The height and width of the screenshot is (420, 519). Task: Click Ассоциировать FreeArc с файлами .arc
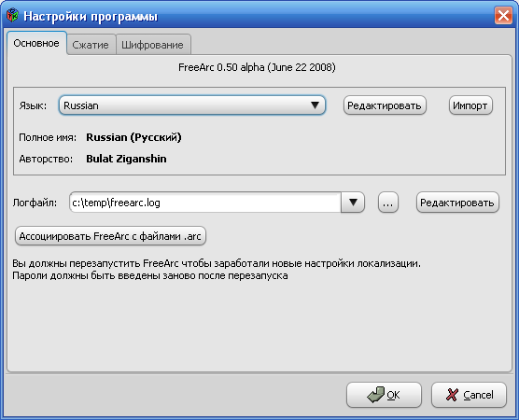pyautogui.click(x=110, y=236)
